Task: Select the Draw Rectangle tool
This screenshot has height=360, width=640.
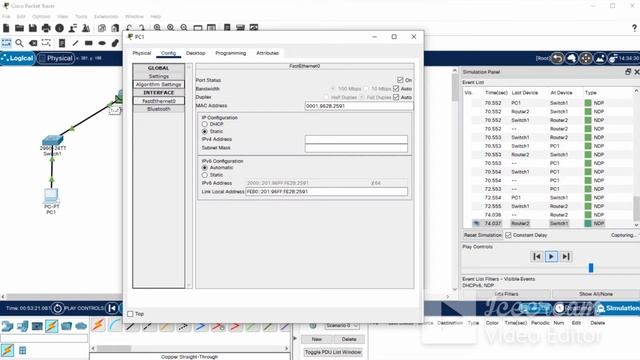Action: tap(89, 43)
